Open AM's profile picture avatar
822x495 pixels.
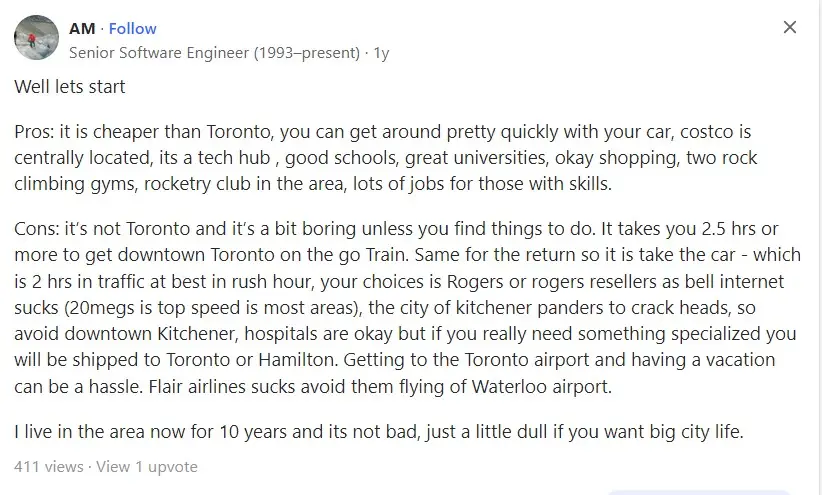(36, 37)
